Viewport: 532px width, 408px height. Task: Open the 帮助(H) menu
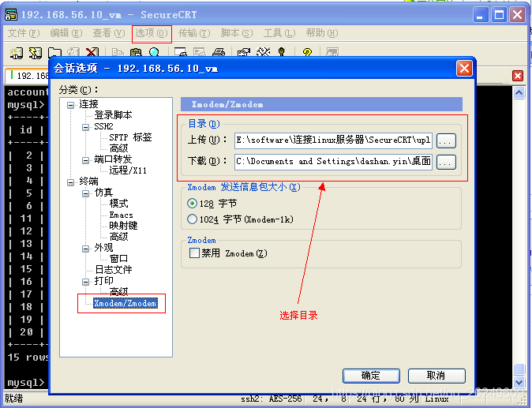click(x=322, y=33)
